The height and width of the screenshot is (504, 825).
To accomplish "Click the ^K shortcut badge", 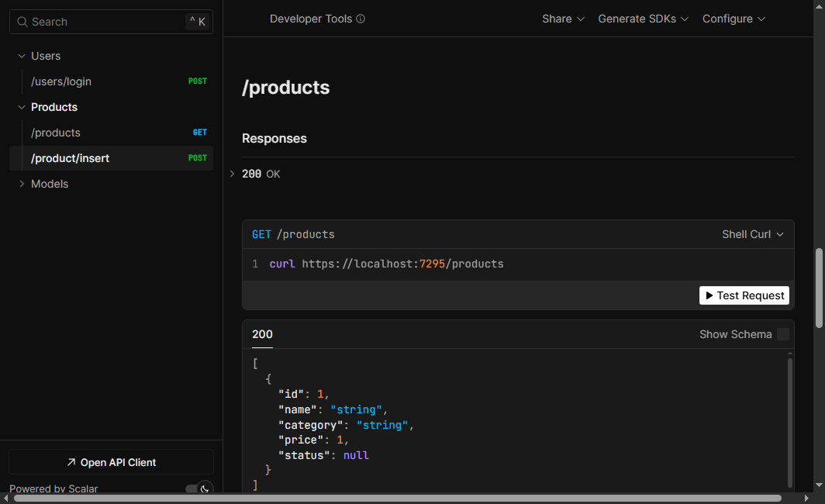I will pyautogui.click(x=198, y=22).
